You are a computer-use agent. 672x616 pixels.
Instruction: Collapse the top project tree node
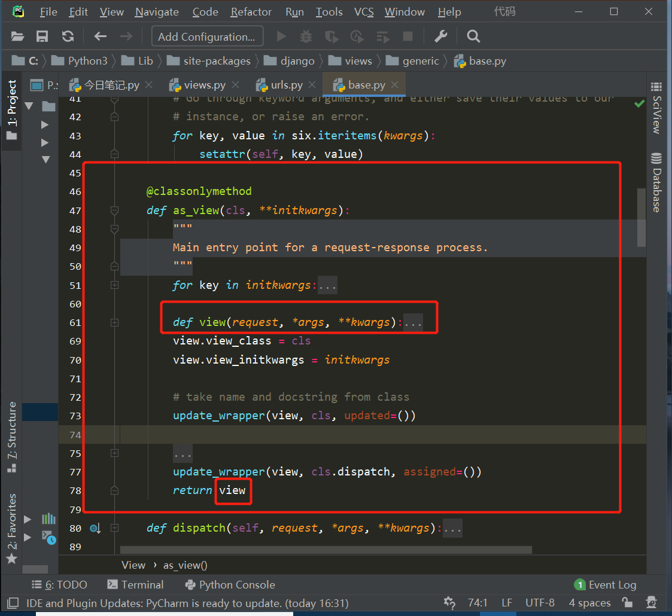(x=29, y=106)
